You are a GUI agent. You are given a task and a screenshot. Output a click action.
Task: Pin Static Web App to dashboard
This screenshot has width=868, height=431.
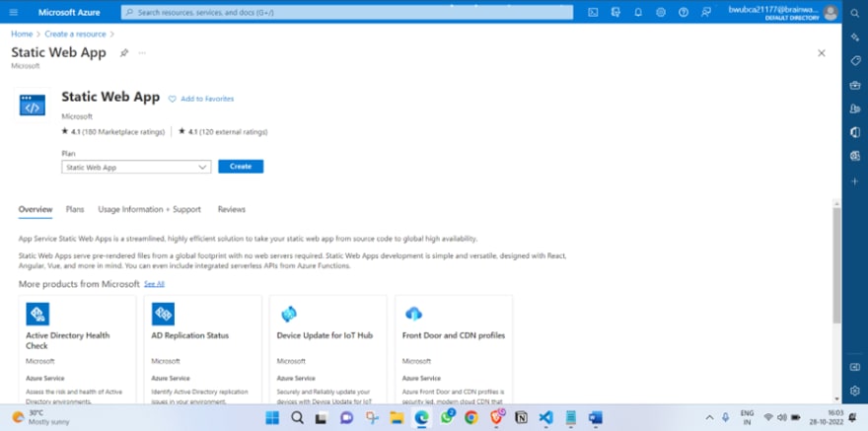(x=124, y=52)
